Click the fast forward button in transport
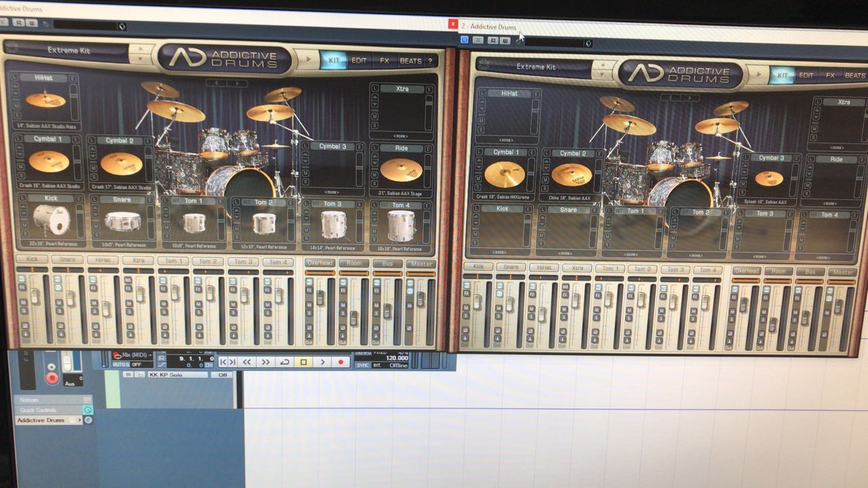 (265, 362)
